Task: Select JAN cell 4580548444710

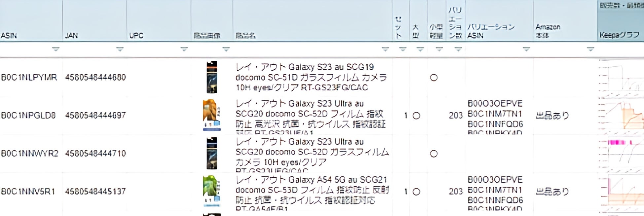Action: 95,154
